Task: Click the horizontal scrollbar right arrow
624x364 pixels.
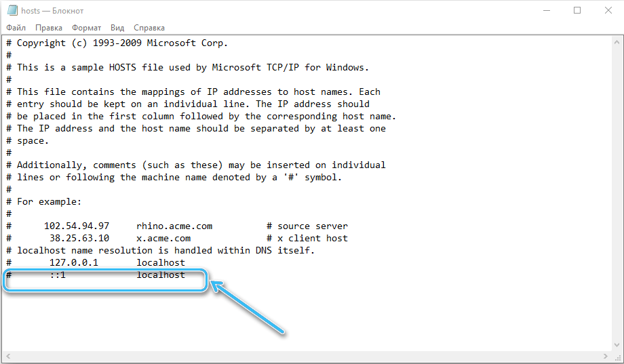Action: pos(606,356)
